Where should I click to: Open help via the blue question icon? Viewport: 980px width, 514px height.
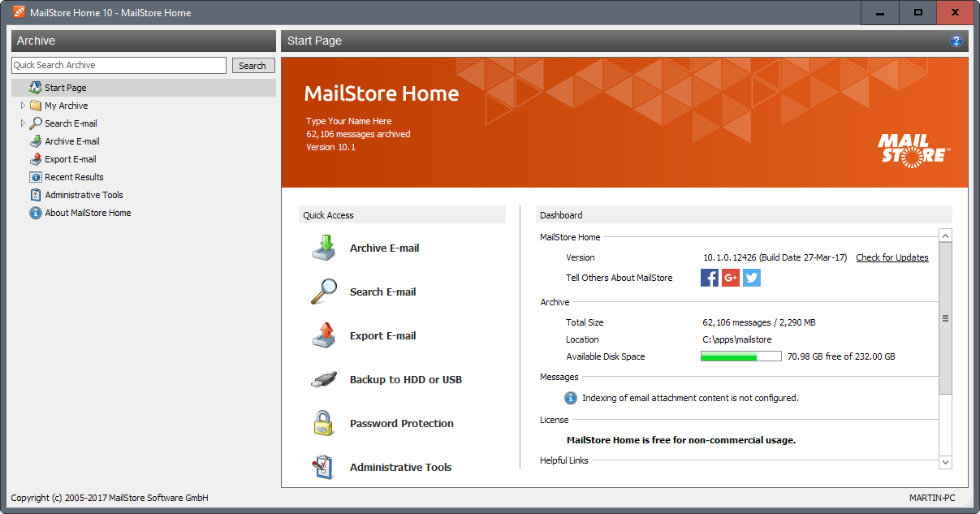[956, 41]
